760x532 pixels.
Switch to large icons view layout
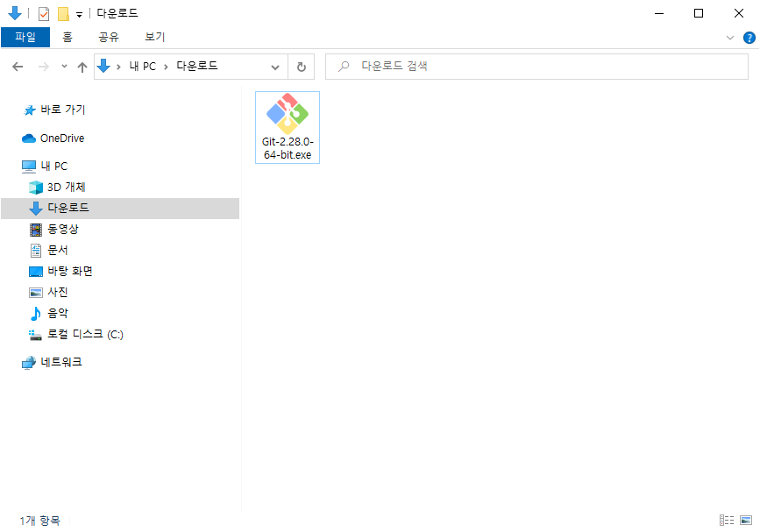click(746, 521)
